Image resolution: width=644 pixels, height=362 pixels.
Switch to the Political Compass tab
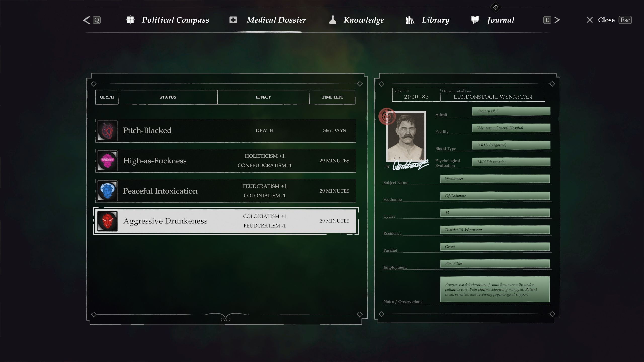[175, 20]
